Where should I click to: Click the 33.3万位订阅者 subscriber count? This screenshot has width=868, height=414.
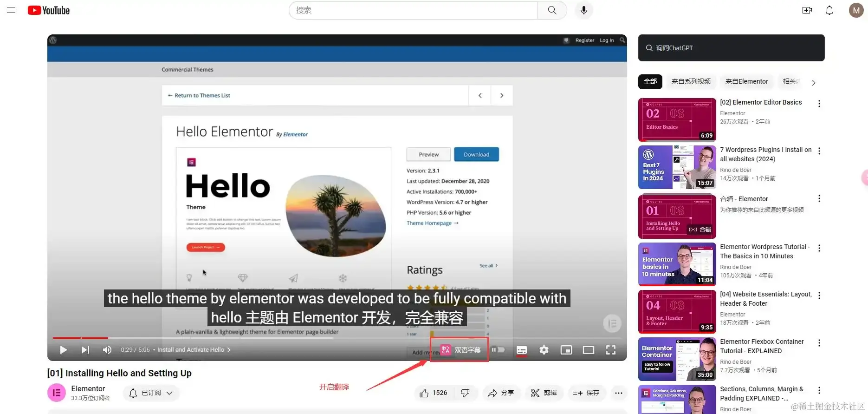[x=91, y=398]
